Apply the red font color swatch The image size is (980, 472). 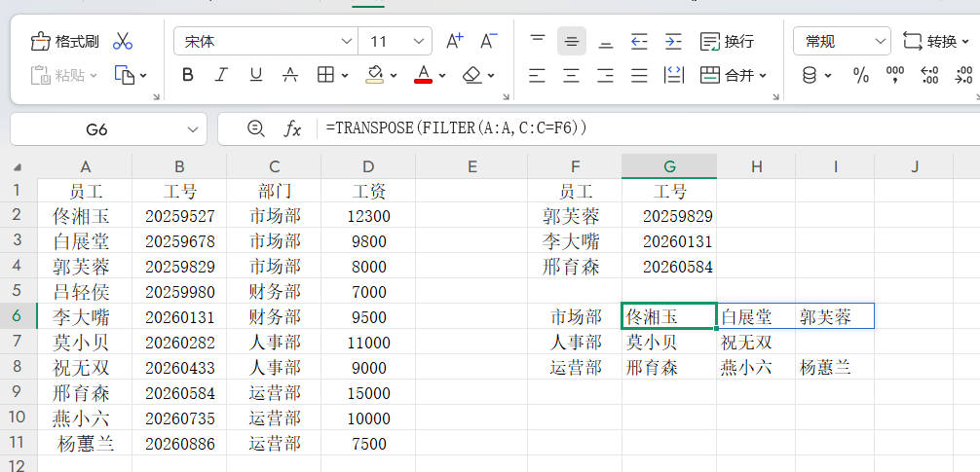coord(423,75)
